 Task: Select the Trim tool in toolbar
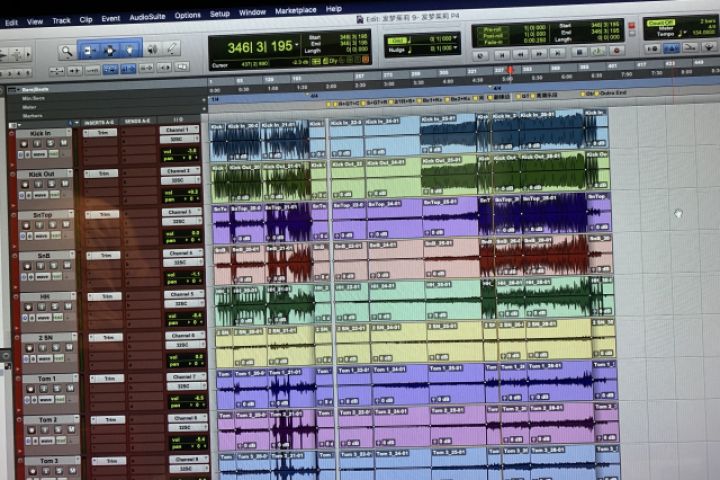[88, 51]
